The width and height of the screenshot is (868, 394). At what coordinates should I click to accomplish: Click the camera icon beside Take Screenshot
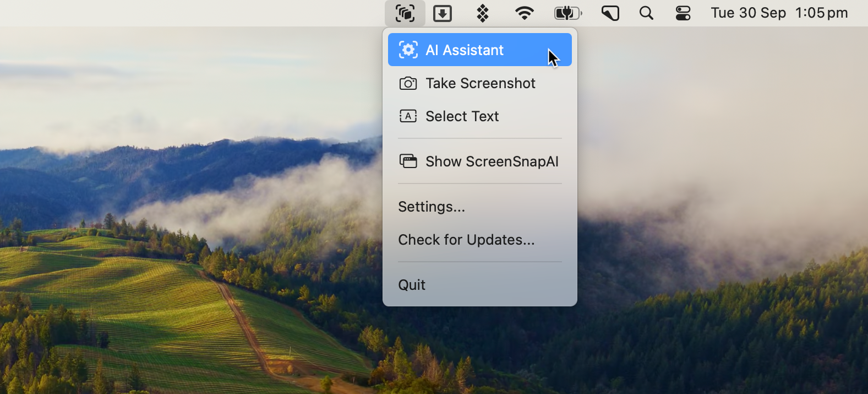coord(408,83)
